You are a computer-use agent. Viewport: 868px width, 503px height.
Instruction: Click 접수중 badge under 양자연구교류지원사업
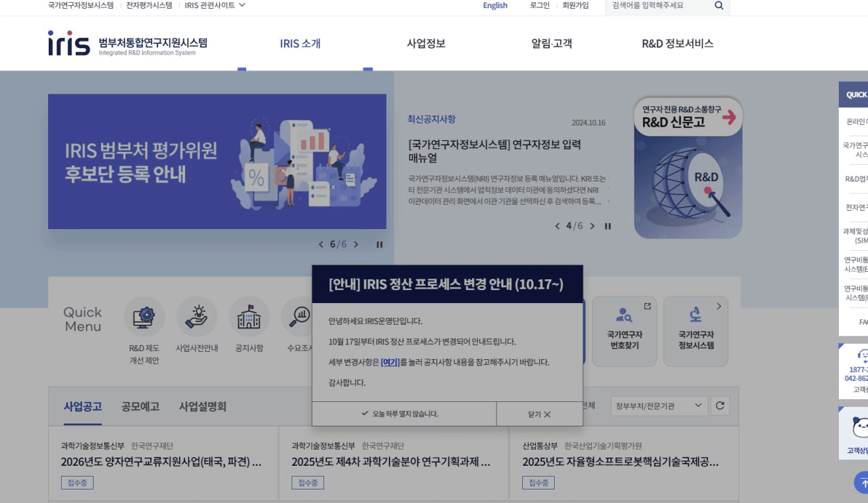tap(77, 483)
